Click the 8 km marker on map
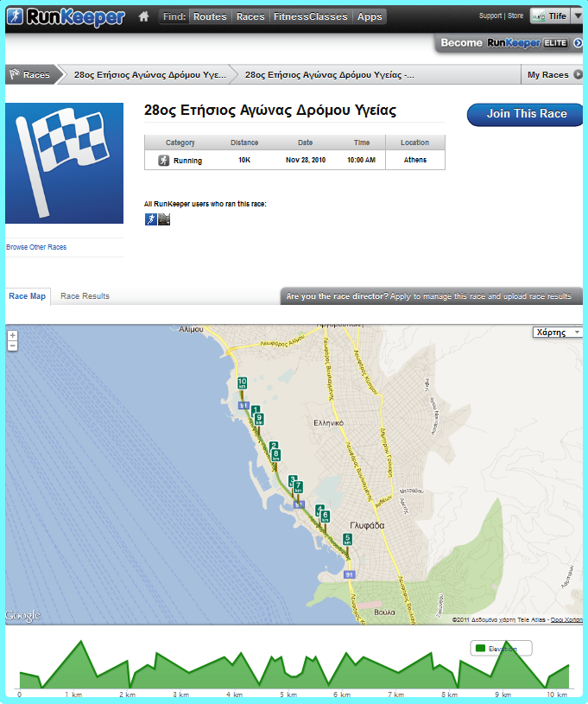 point(276,456)
